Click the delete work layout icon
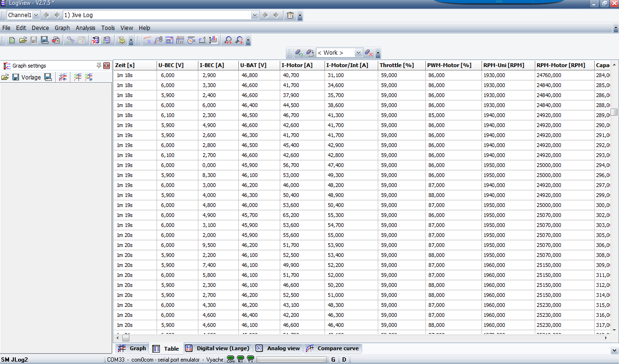619x364 pixels. tap(369, 53)
